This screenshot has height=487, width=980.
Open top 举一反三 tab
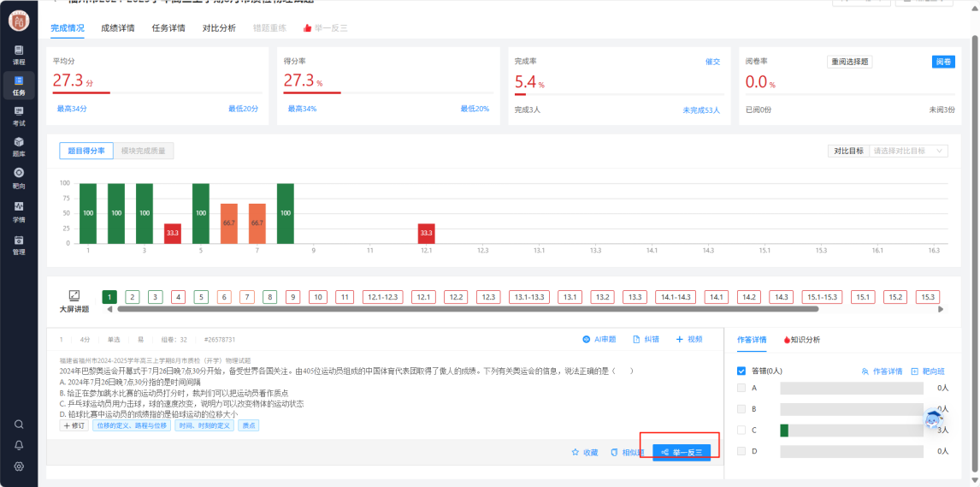325,28
